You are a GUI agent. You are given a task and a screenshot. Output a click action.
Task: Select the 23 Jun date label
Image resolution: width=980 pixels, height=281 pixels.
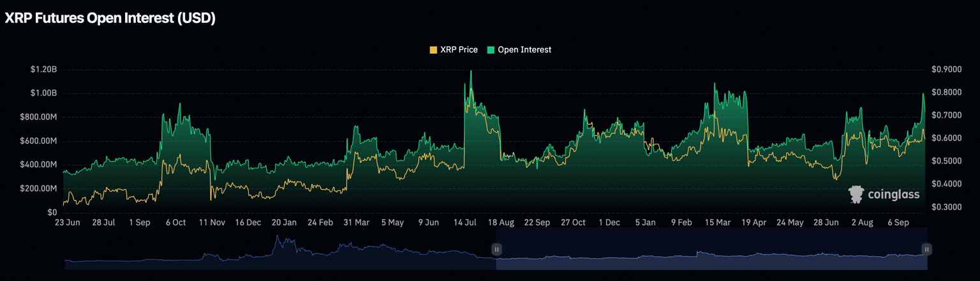(x=68, y=223)
